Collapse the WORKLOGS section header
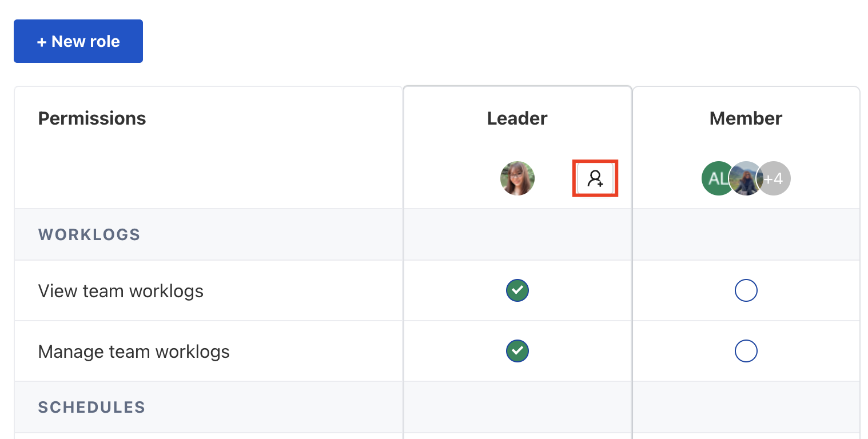This screenshot has width=868, height=439. [x=89, y=235]
